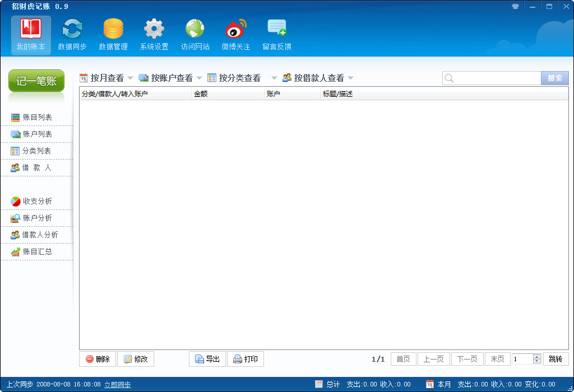Go to 末页 last page
The width and height of the screenshot is (574, 392).
pyautogui.click(x=498, y=359)
